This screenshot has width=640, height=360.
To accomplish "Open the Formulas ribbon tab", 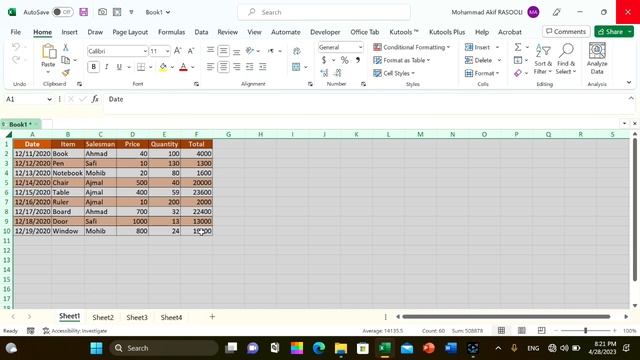I will pos(171,32).
